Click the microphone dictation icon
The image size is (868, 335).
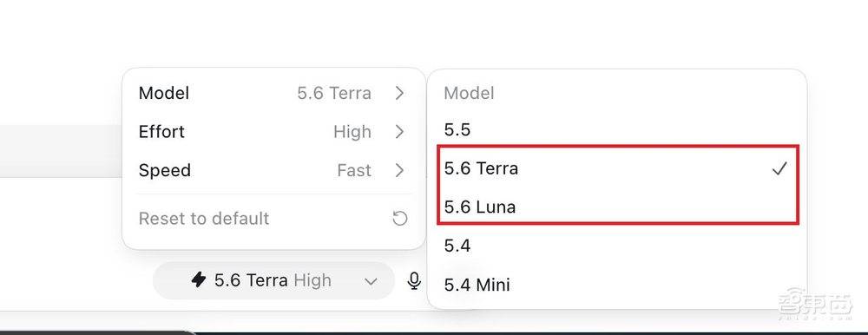(x=413, y=280)
